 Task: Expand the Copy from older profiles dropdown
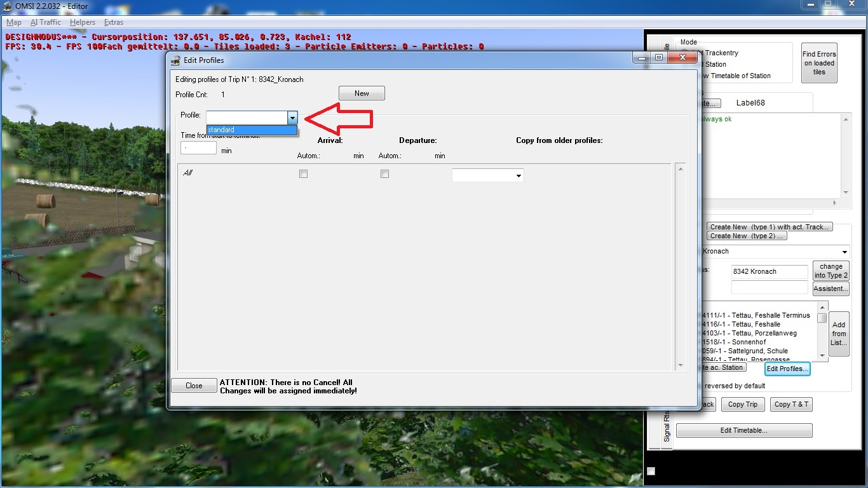coord(519,176)
